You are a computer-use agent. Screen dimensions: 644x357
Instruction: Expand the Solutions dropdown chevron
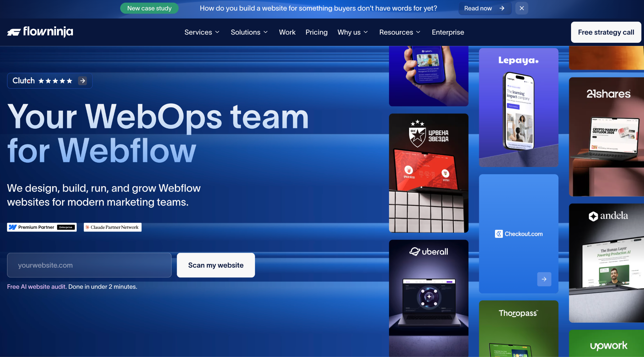pyautogui.click(x=266, y=32)
